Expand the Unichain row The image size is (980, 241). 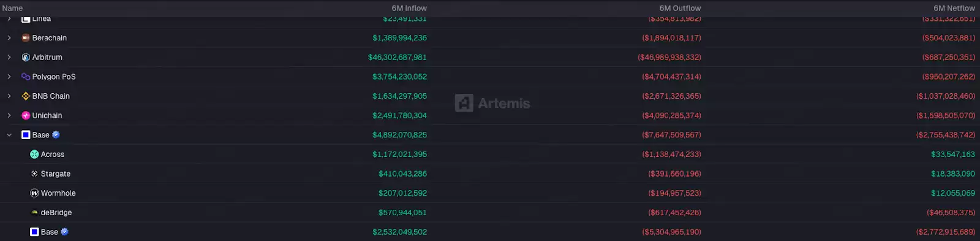point(9,115)
